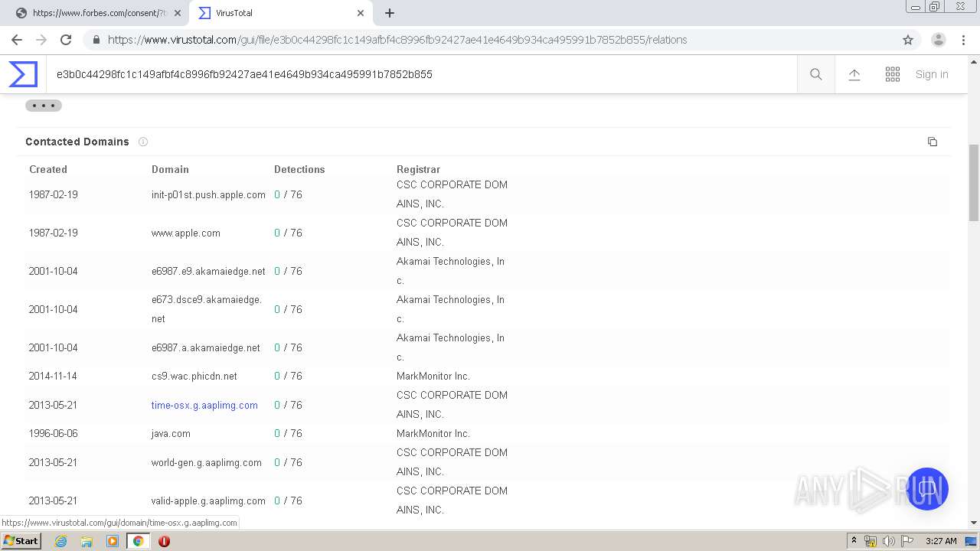Viewport: 980px width, 551px height.
Task: Go back with the browser back arrow
Action: (17, 40)
